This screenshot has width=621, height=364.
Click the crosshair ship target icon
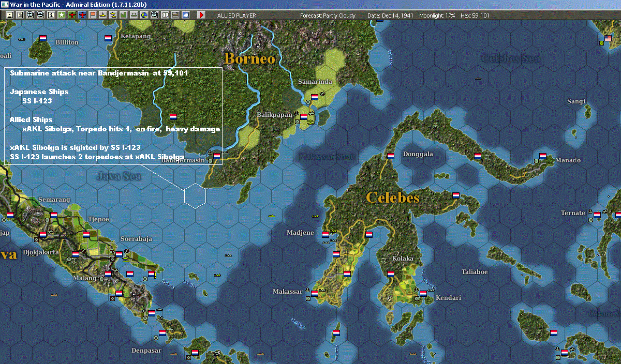[154, 15]
